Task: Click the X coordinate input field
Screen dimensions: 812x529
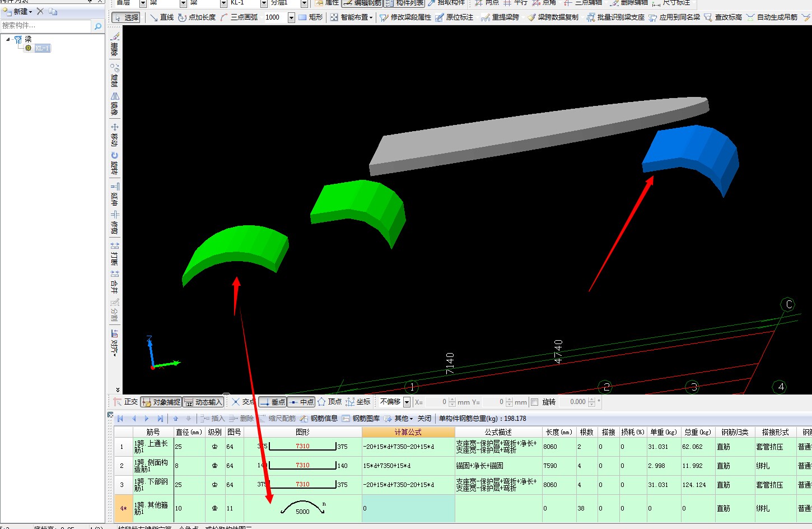Action: coord(437,402)
